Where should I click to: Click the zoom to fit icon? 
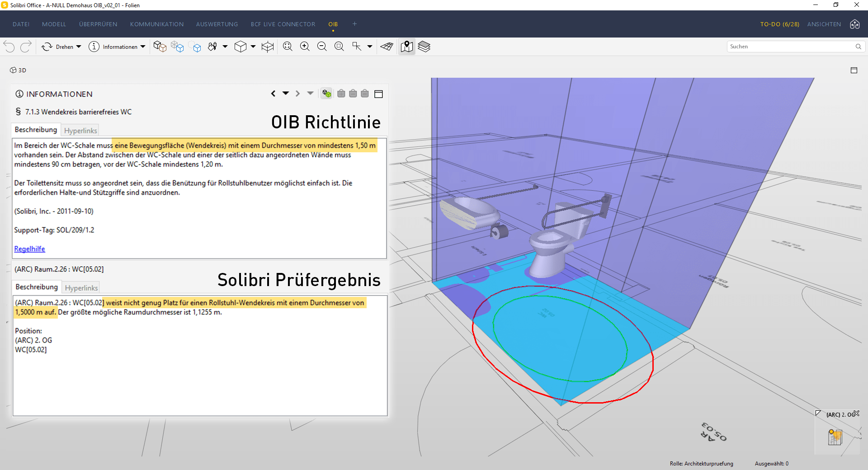(x=288, y=47)
